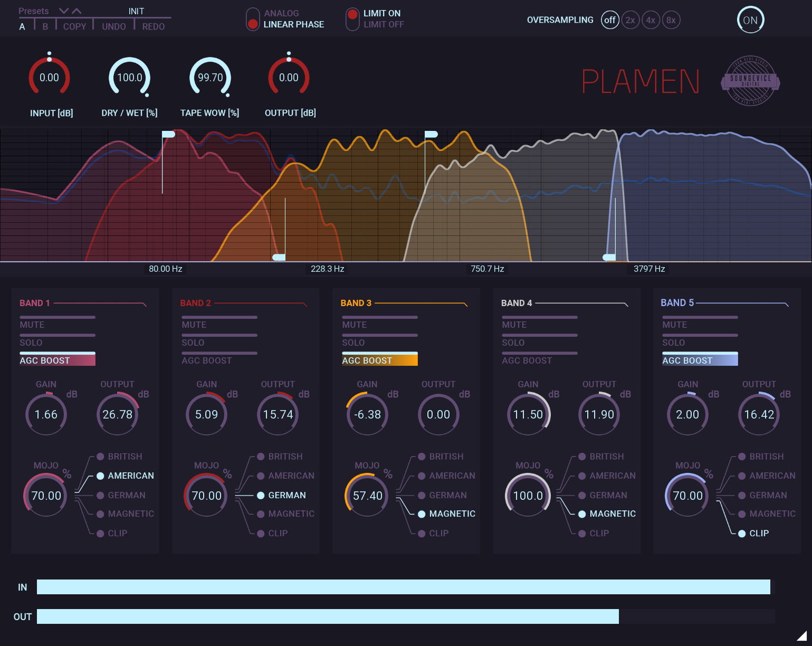Click the COPY button

[x=74, y=26]
